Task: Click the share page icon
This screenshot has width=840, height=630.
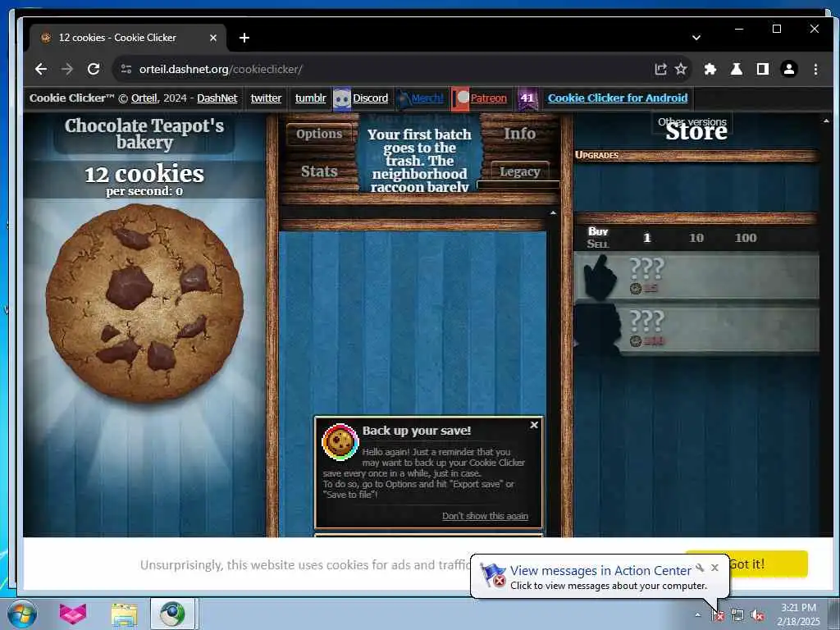Action: (660, 69)
